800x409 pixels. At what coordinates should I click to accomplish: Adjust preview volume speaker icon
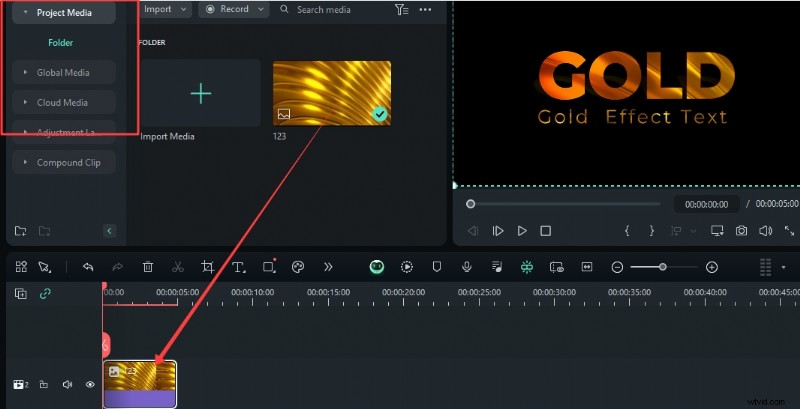[765, 231]
